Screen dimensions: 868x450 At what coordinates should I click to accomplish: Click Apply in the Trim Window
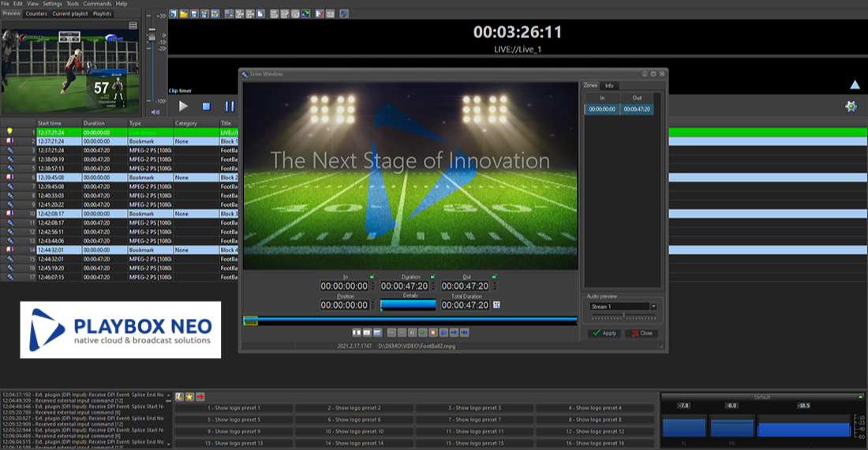604,333
